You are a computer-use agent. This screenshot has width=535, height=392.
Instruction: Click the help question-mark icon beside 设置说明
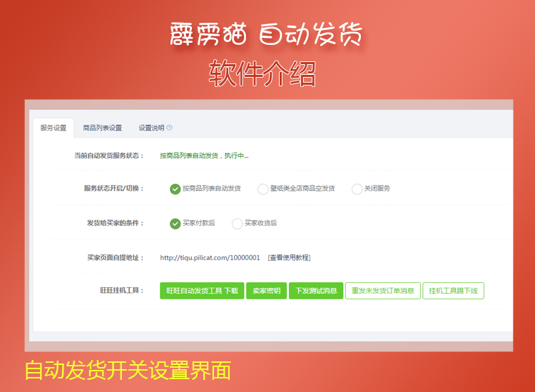pyautogui.click(x=169, y=128)
